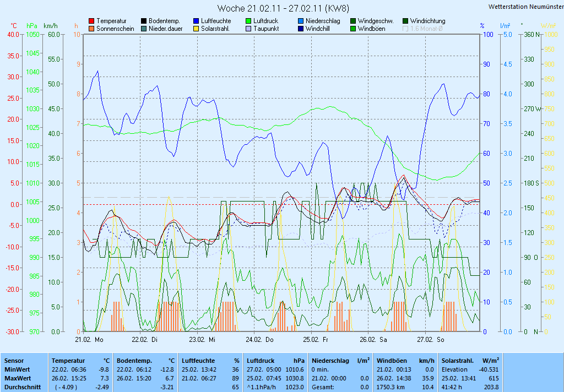Click the minimum pressure value 1010.6
The width and height of the screenshot is (564, 392).
click(295, 369)
